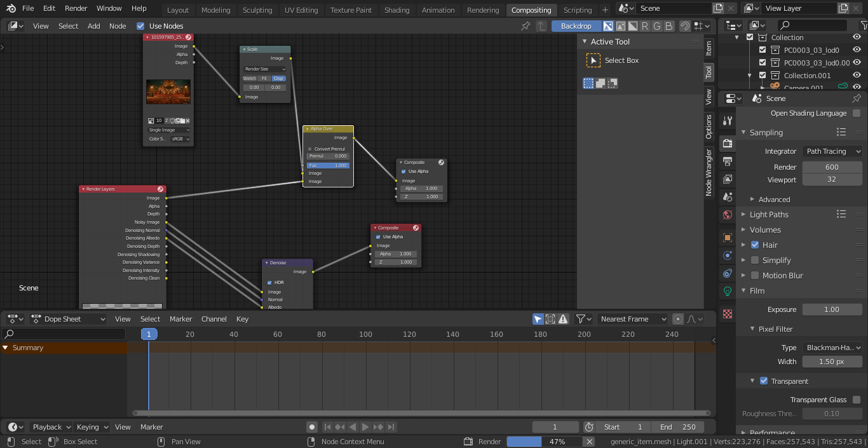Show Green channel G in backdrop

(x=657, y=26)
